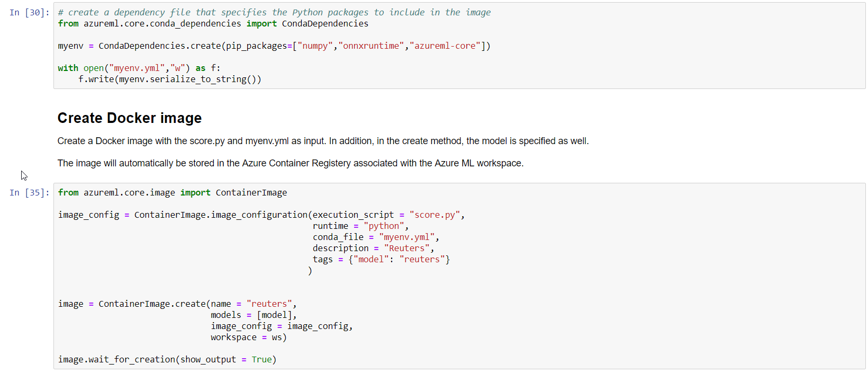Click the conda_file = "myenv.yml" line

click(375, 237)
